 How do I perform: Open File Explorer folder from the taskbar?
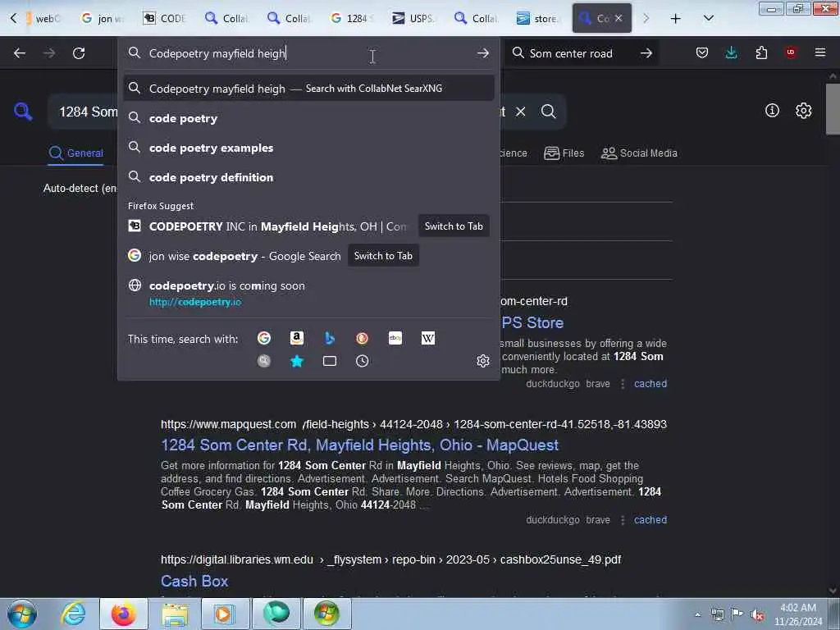(x=175, y=614)
